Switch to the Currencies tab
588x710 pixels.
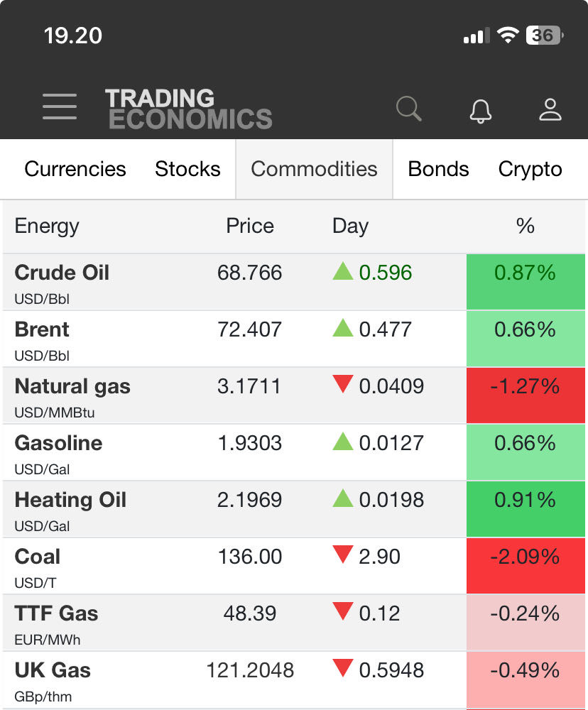pos(75,169)
